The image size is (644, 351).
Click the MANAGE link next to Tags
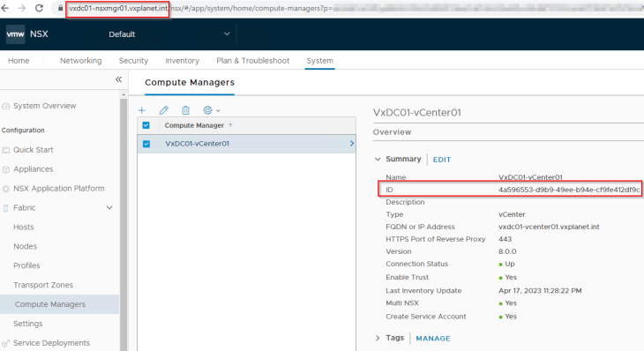tap(433, 339)
